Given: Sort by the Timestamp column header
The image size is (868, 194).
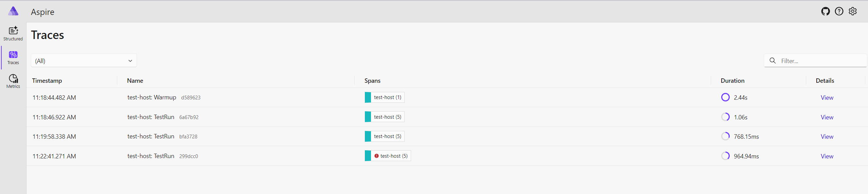Looking at the screenshot, I should (47, 81).
